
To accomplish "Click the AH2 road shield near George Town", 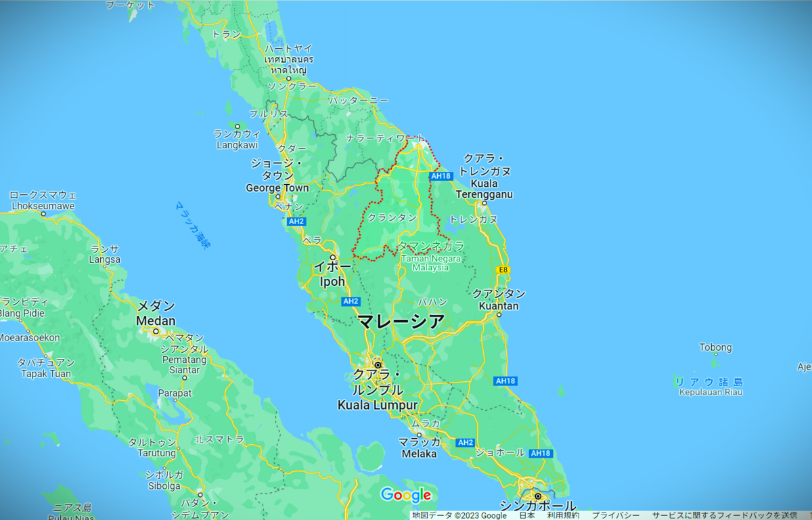I will (x=296, y=221).
